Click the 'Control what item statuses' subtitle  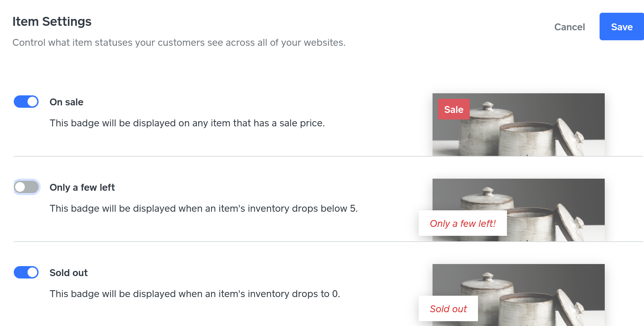(179, 43)
